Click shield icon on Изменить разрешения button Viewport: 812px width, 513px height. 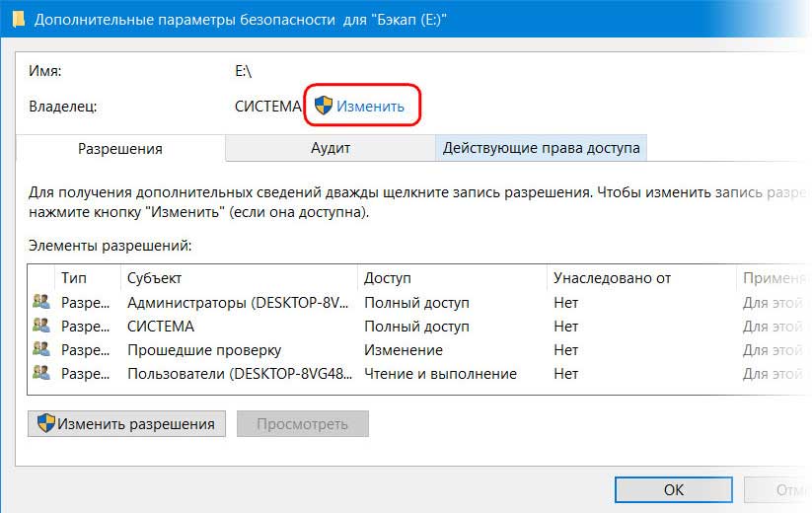tap(45, 424)
